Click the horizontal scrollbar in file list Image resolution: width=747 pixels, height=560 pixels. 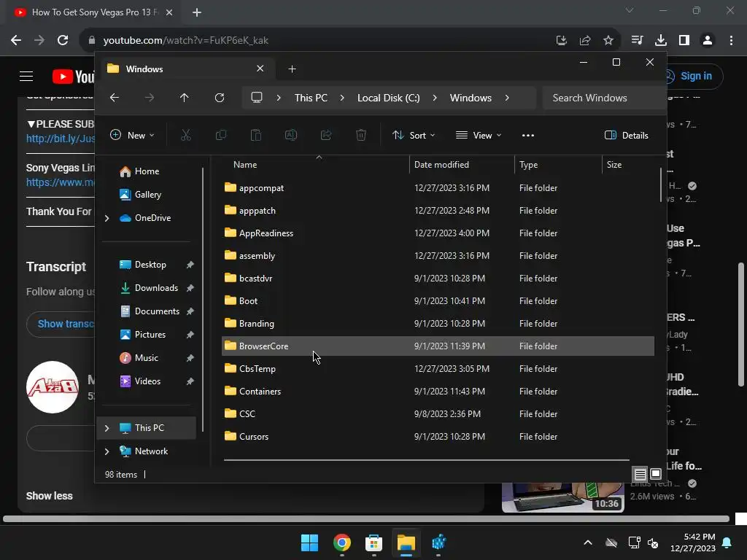coord(426,461)
